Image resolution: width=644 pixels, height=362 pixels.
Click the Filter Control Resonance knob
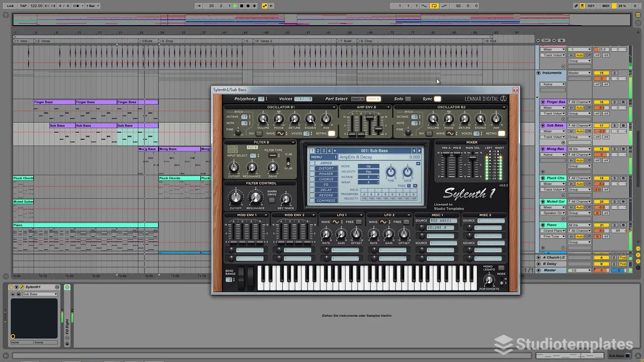(255, 198)
